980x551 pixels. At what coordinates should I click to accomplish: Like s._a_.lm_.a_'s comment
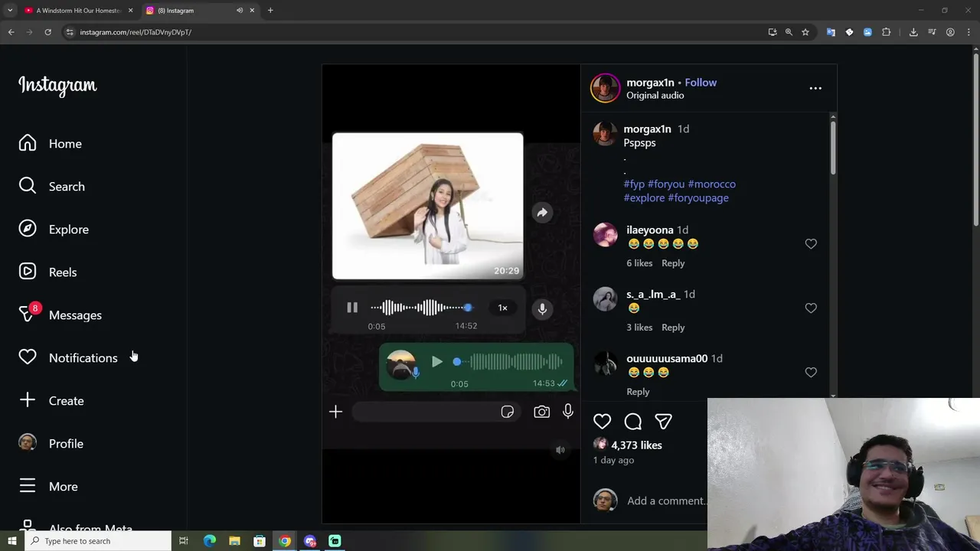811,308
